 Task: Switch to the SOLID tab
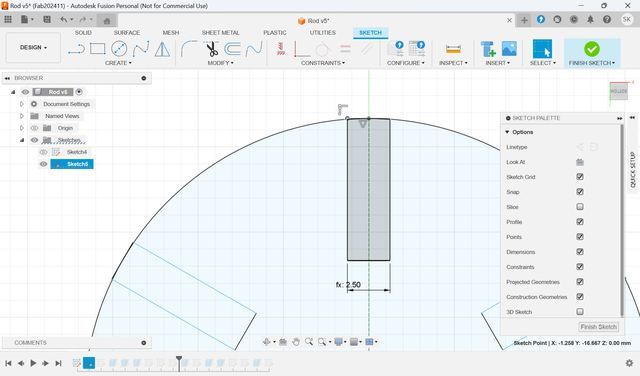83,32
